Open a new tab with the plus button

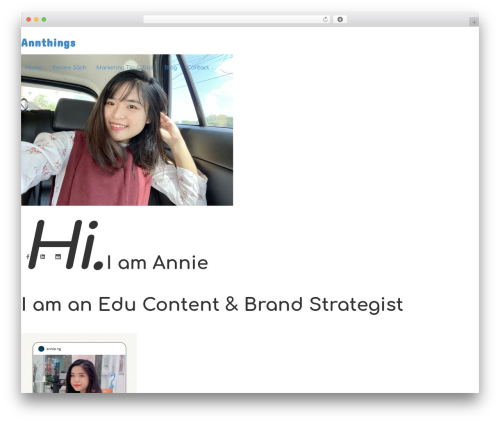(x=474, y=22)
